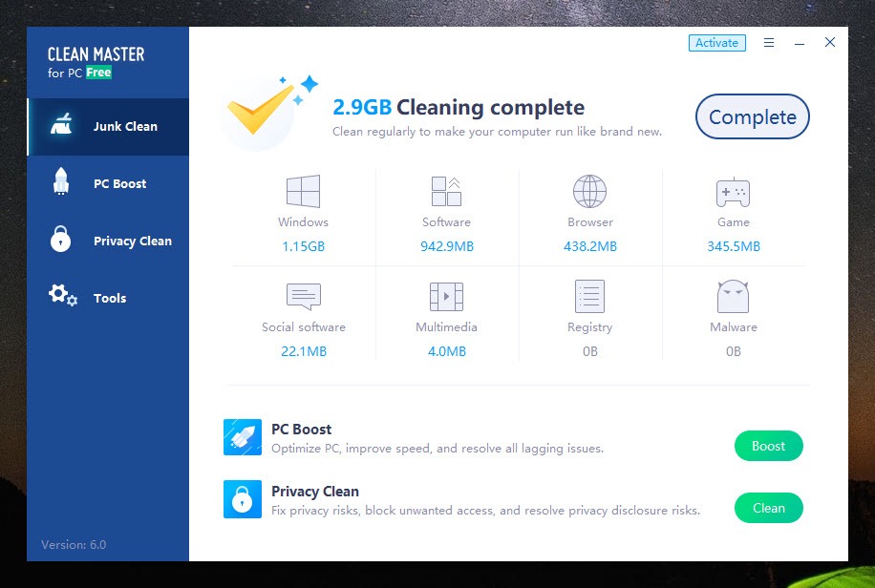Open the Tools section in sidebar
The width and height of the screenshot is (875, 588).
[108, 298]
